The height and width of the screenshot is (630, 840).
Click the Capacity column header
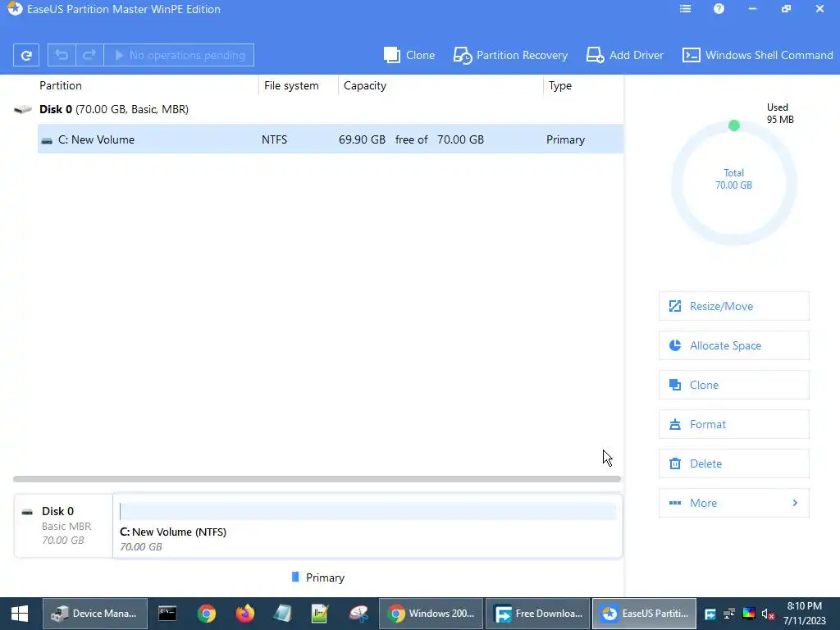(x=365, y=85)
